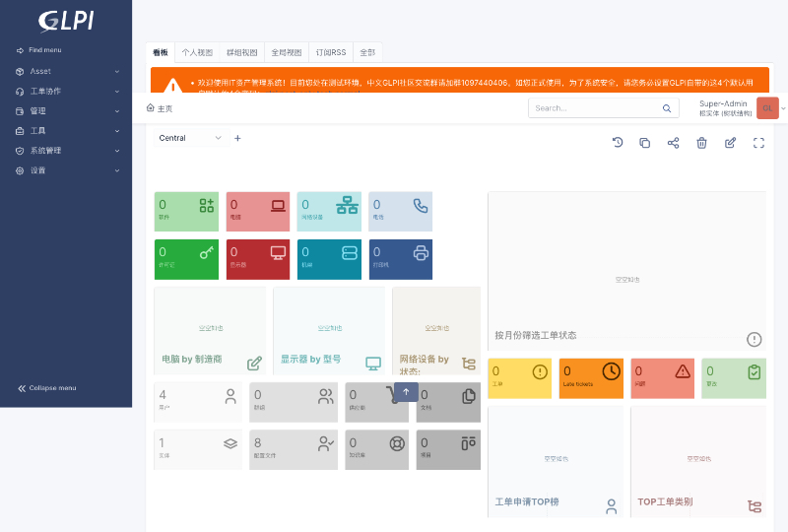Expand the 设置 sidebar menu

coord(66,170)
